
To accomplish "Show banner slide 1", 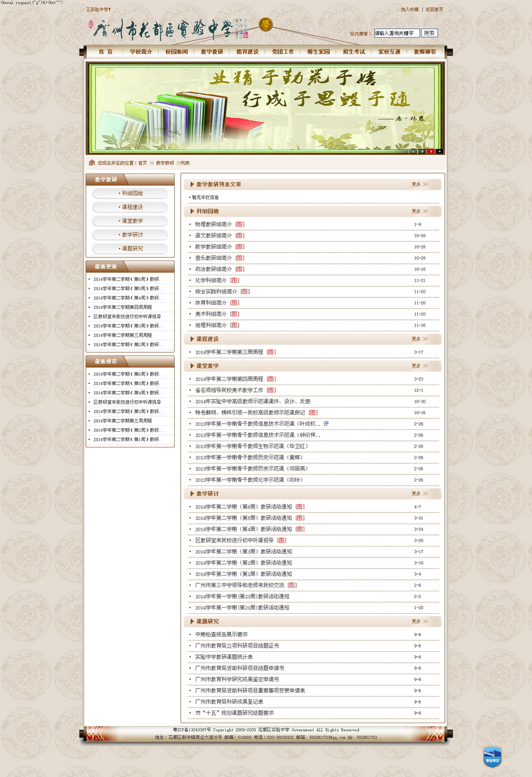I will (414, 151).
